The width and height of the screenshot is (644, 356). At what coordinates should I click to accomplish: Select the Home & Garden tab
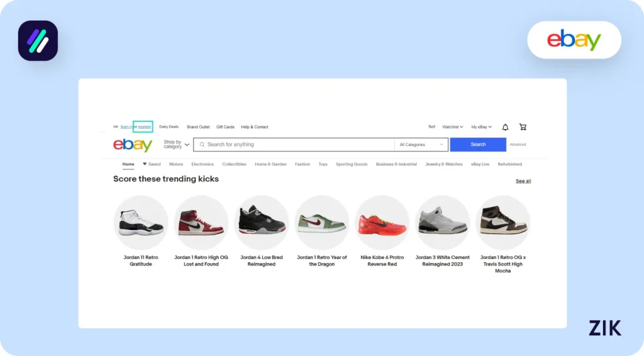click(x=270, y=164)
